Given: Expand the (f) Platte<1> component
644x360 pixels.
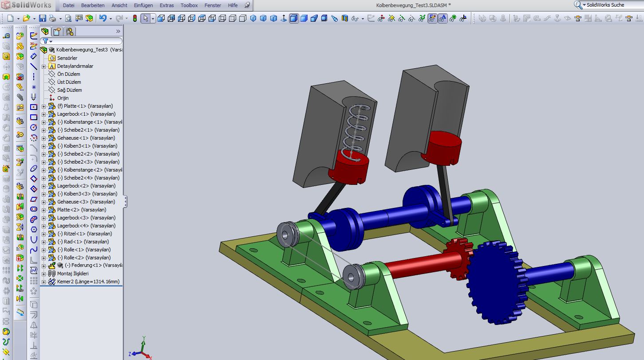Looking at the screenshot, I should 43,106.
